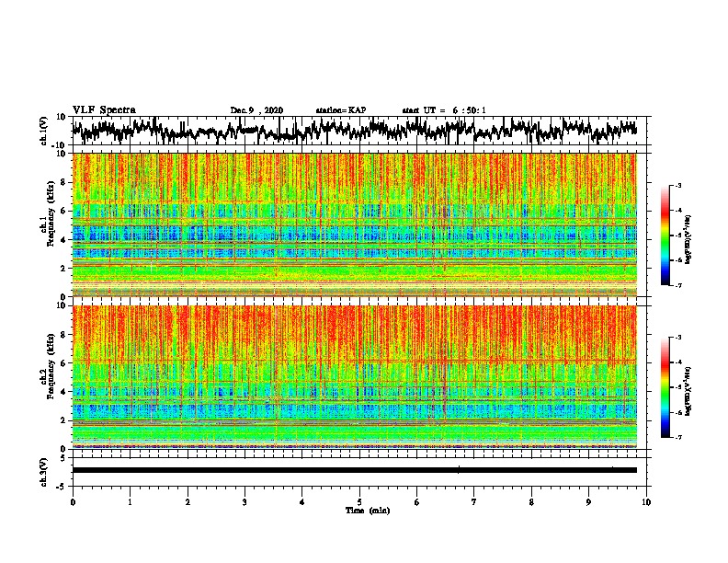Click the '-7' tick on ch.1 colorbar

click(x=677, y=285)
